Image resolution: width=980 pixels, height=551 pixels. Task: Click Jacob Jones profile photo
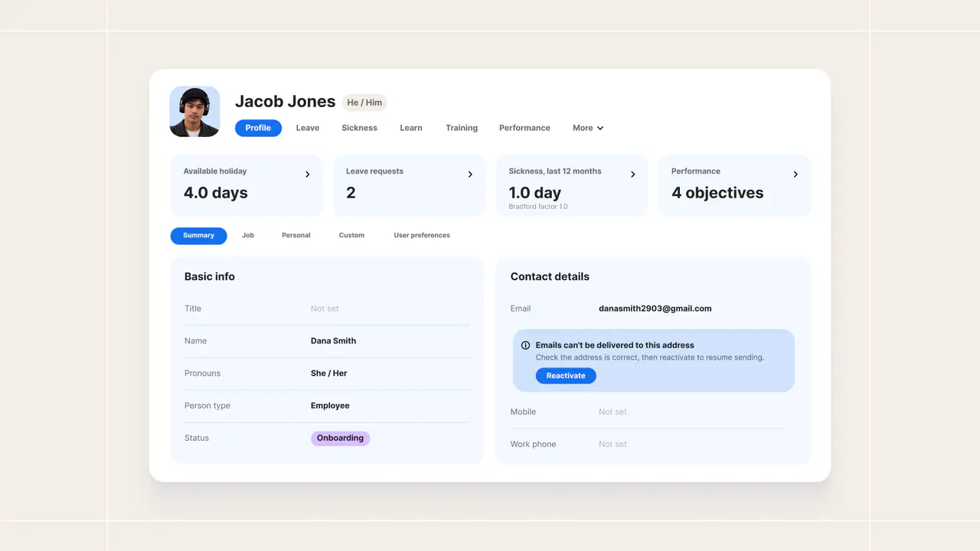point(194,112)
